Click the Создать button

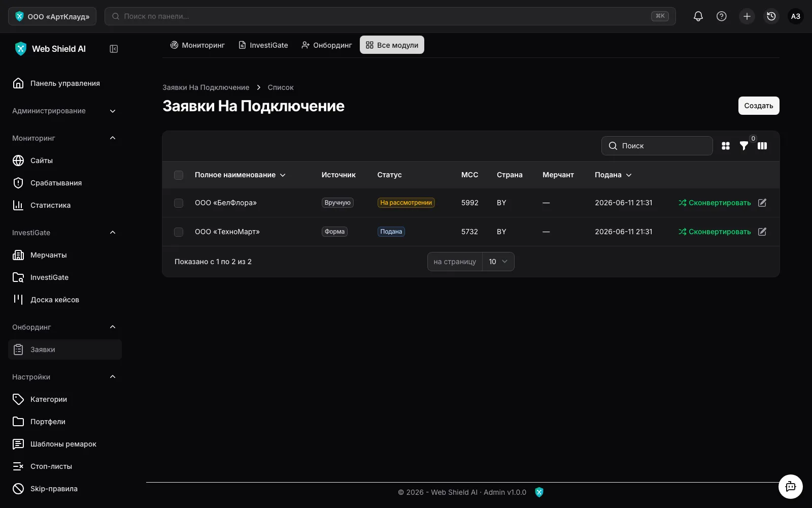click(x=759, y=106)
